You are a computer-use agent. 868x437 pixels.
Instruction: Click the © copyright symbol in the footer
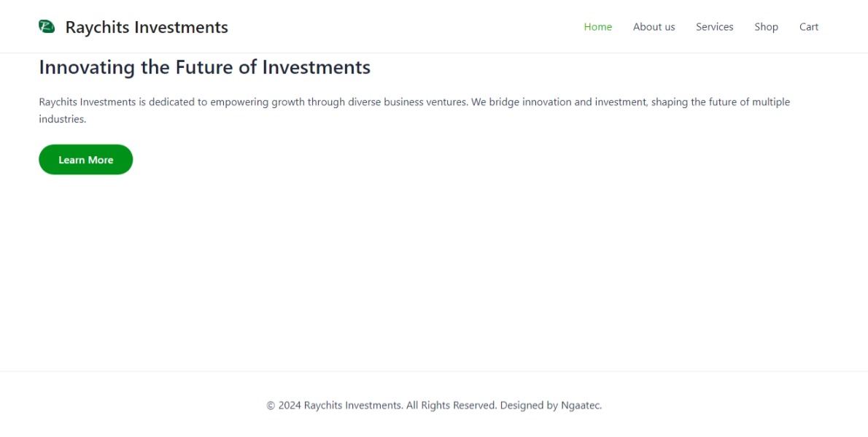coord(271,406)
